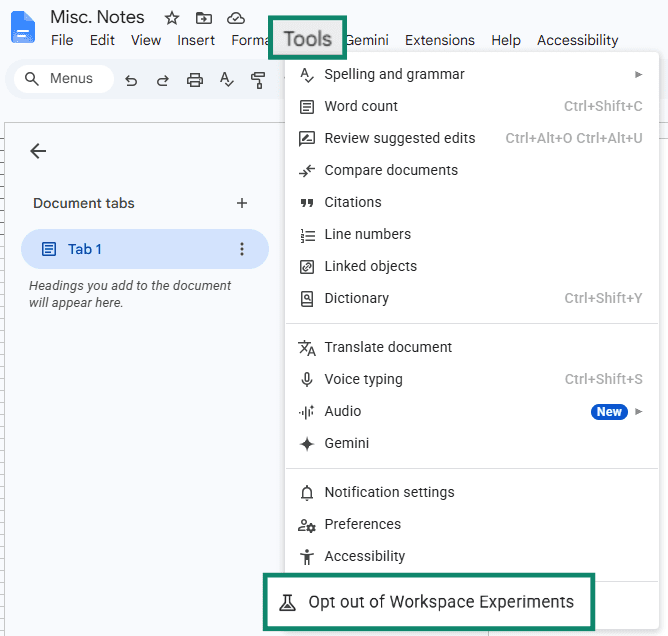The height and width of the screenshot is (636, 668).
Task: Click the translate document icon
Action: 307,348
